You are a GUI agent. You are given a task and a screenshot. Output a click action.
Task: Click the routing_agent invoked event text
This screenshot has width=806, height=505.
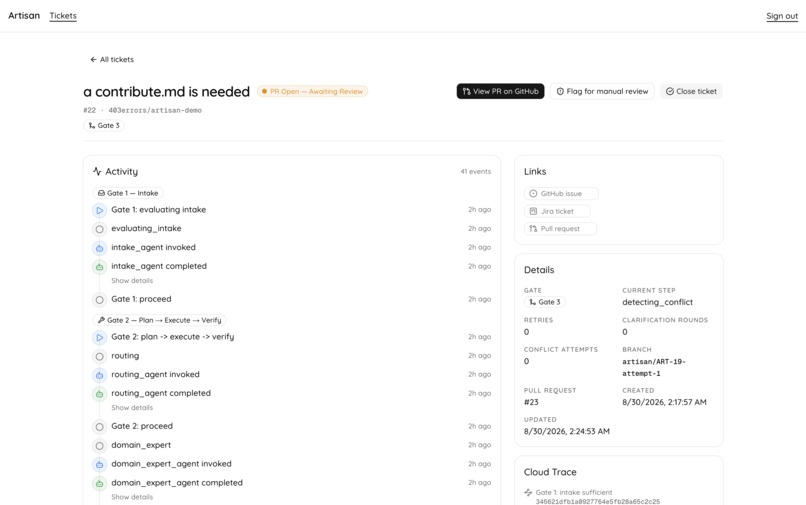[155, 374]
